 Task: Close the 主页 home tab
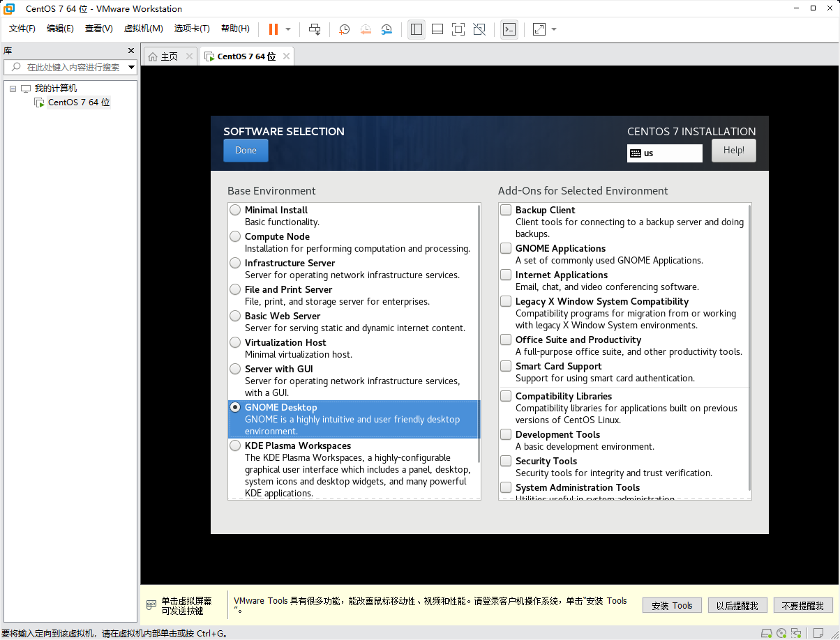click(x=189, y=56)
